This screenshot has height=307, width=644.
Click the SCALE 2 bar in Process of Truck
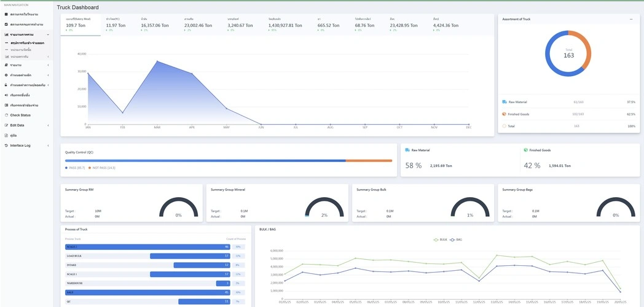point(147,247)
